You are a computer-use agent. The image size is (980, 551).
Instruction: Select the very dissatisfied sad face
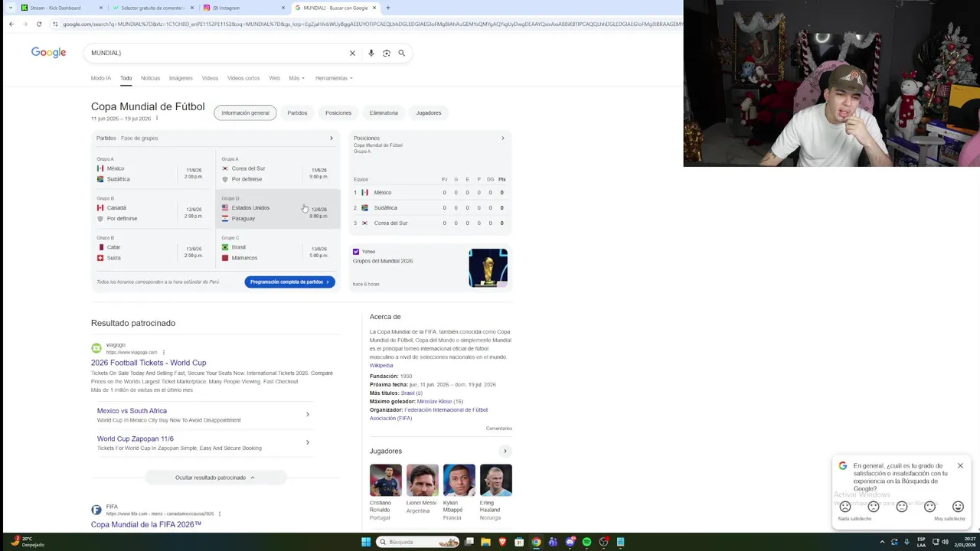coord(845,507)
